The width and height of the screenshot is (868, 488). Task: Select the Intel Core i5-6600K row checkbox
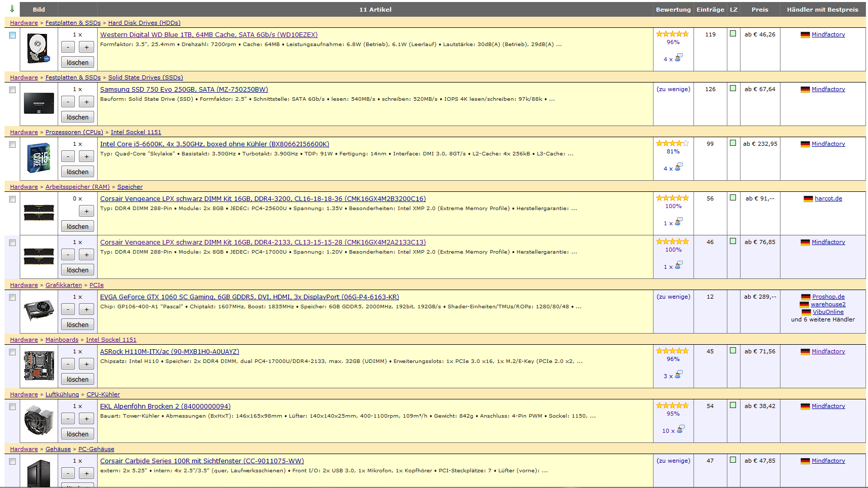point(12,144)
